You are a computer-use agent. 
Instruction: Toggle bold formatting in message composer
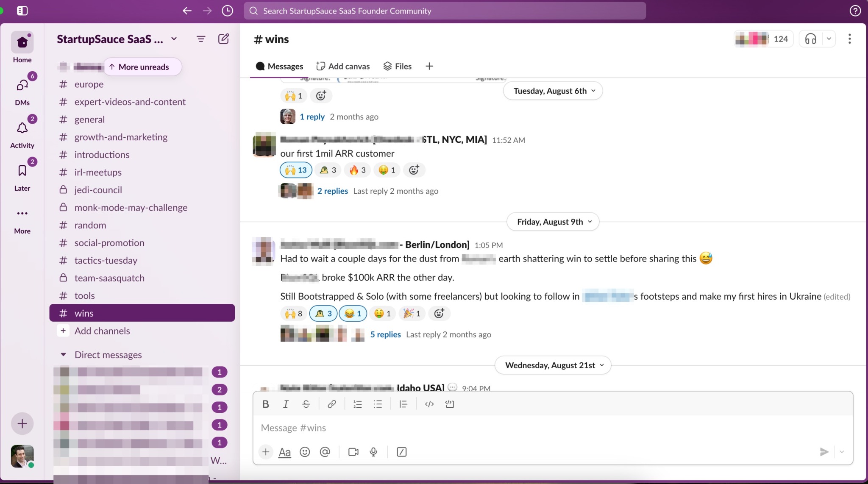[x=266, y=404]
